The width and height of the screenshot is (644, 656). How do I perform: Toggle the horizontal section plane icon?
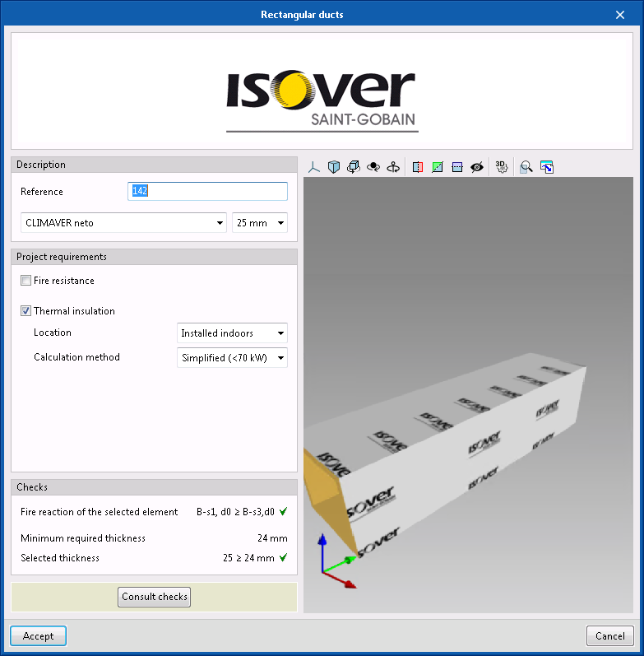tap(457, 167)
